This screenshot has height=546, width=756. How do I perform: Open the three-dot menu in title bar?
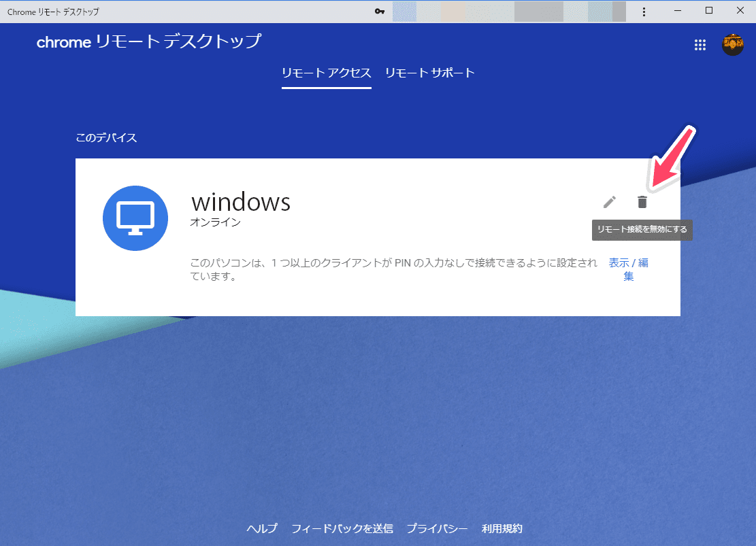point(644,12)
